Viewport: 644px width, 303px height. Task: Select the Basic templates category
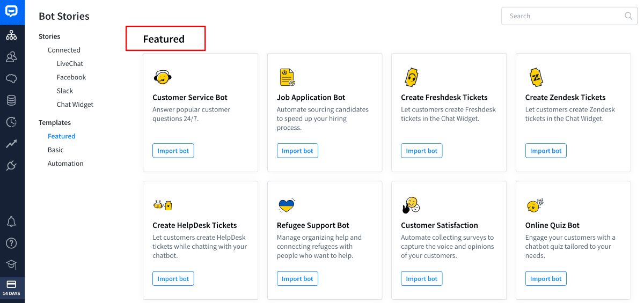pos(56,150)
